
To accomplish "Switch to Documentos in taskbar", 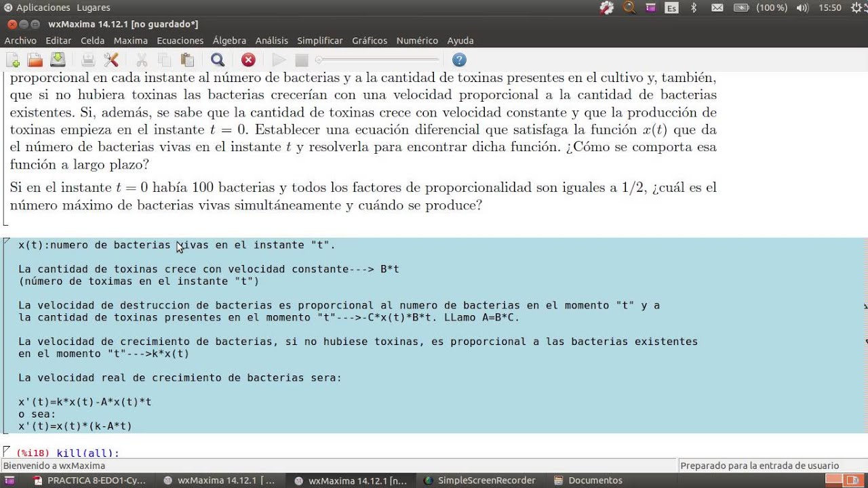I will pos(588,481).
